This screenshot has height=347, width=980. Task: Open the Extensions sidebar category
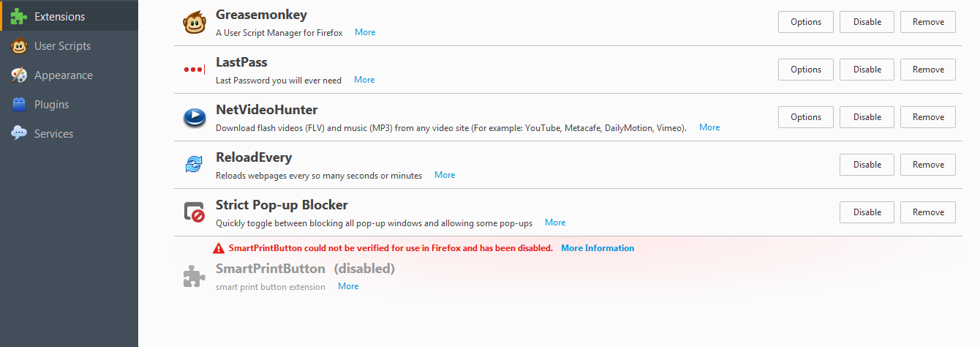pyautogui.click(x=59, y=16)
